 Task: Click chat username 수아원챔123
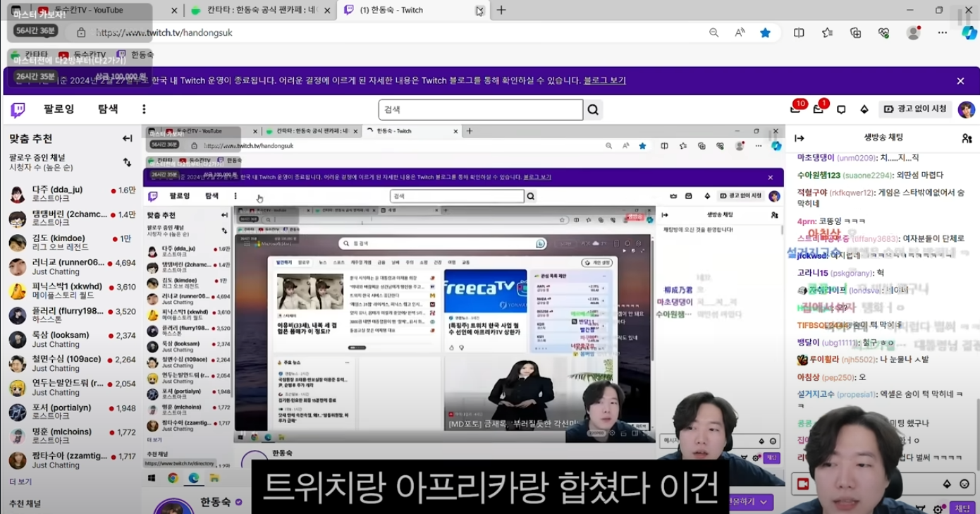tap(819, 175)
